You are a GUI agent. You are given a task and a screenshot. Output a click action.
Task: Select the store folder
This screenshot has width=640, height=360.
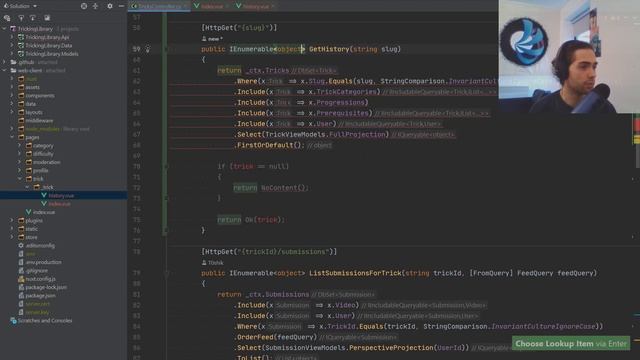pyautogui.click(x=28, y=237)
